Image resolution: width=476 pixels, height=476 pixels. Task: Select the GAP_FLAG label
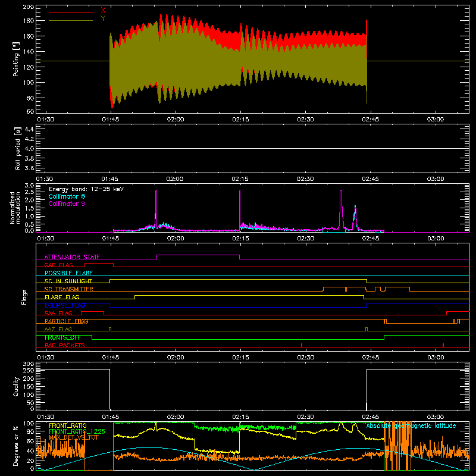point(59,265)
